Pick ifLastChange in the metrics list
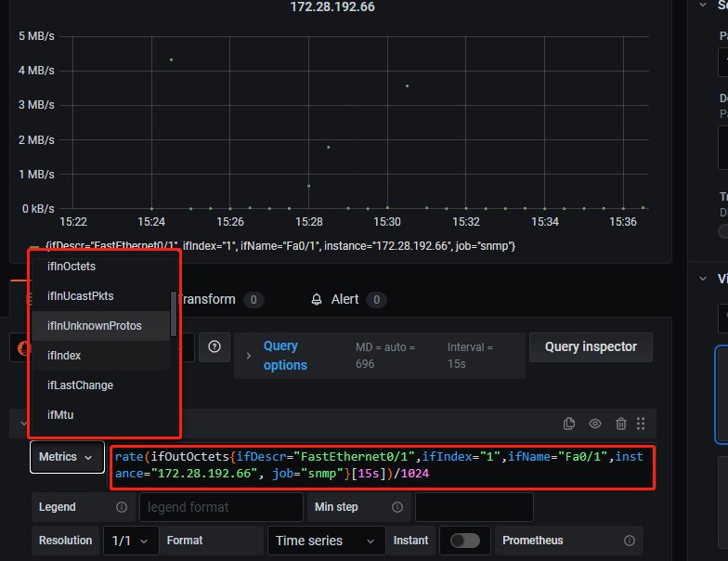Screen dimensions: 728x561 point(100,385)
